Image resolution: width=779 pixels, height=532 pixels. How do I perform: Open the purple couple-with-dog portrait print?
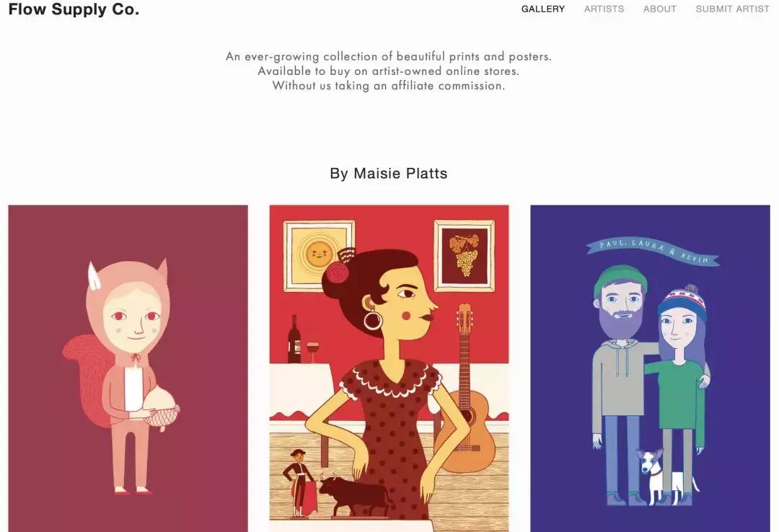(651, 368)
